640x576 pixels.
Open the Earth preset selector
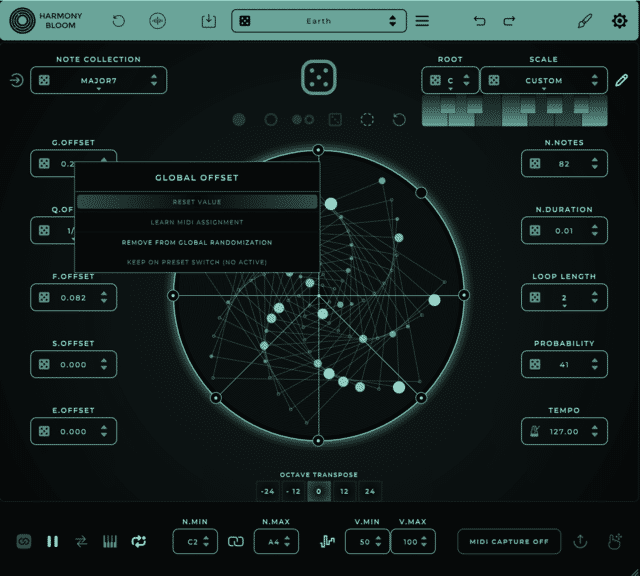coord(319,21)
